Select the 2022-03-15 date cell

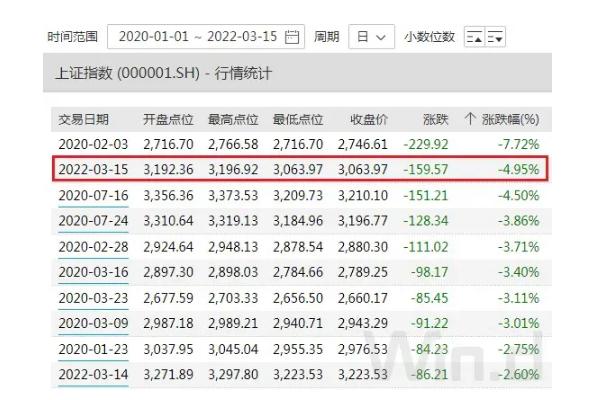pyautogui.click(x=93, y=169)
